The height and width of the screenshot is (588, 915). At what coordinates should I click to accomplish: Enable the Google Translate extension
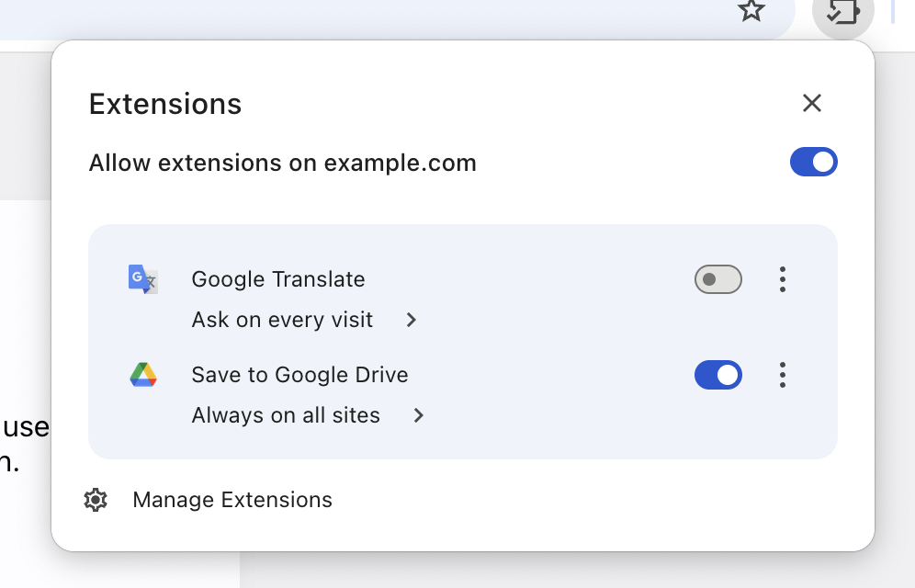717,279
